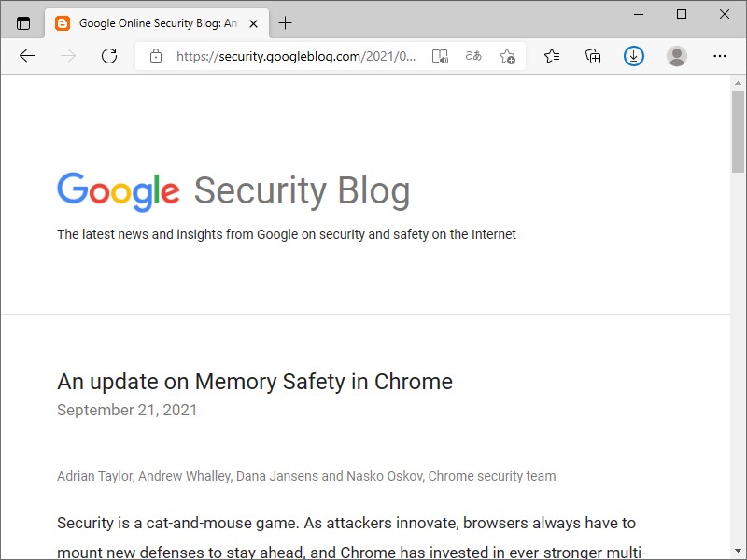Image resolution: width=747 pixels, height=560 pixels.
Task: Click the Blogger favicon on the tab
Action: [63, 22]
